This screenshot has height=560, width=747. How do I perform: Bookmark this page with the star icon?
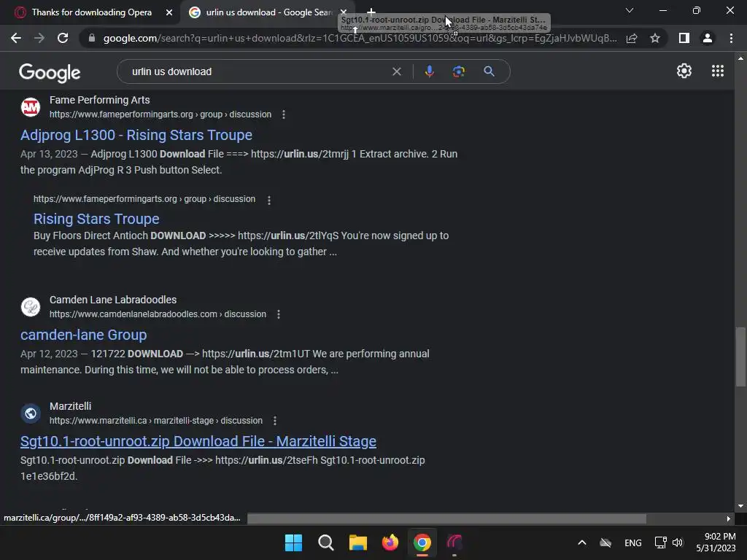pyautogui.click(x=655, y=38)
